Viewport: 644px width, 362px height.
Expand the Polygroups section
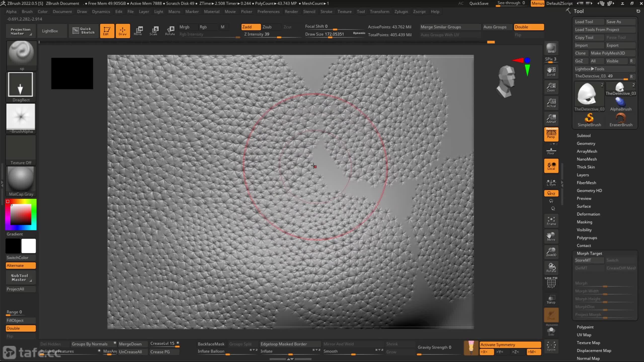coord(587,238)
